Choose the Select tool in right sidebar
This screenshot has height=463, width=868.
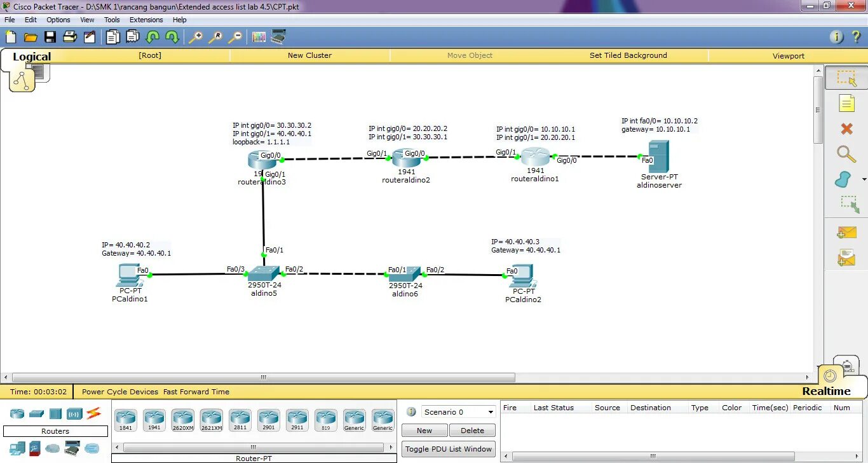846,78
